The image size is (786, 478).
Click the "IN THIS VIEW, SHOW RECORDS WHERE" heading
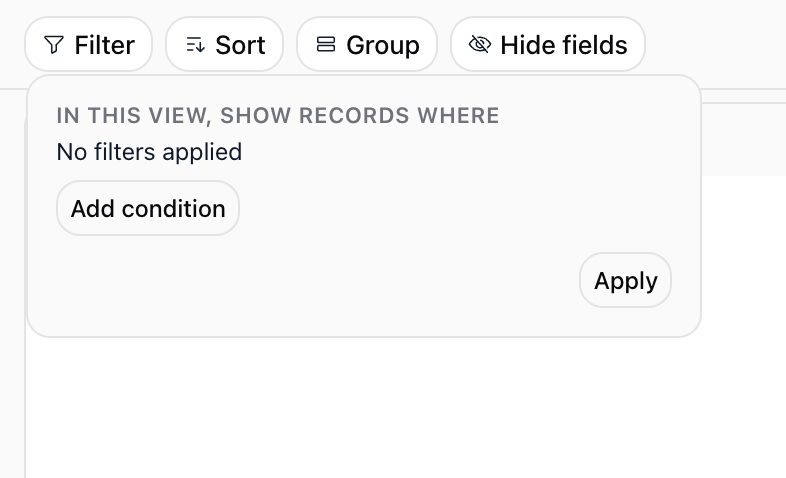coord(278,116)
